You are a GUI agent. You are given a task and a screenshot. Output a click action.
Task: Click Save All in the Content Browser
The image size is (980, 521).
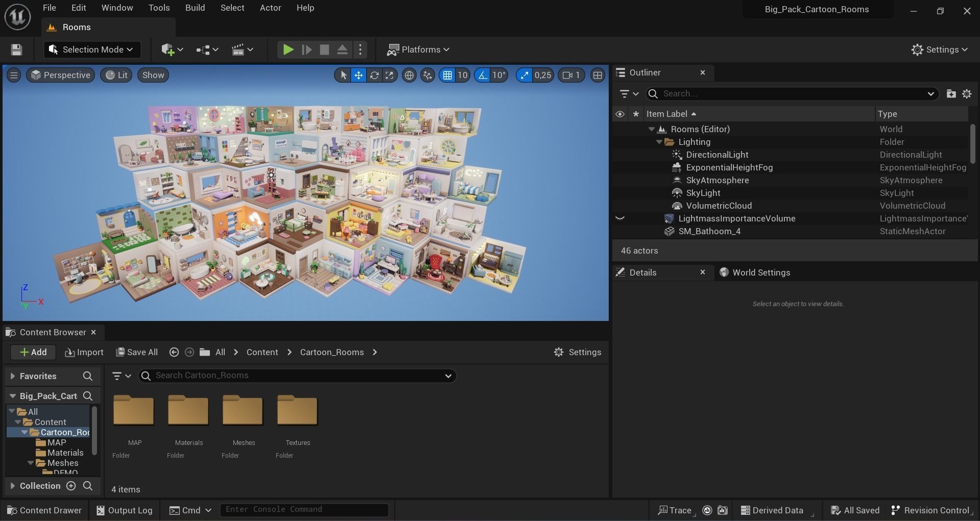click(137, 352)
